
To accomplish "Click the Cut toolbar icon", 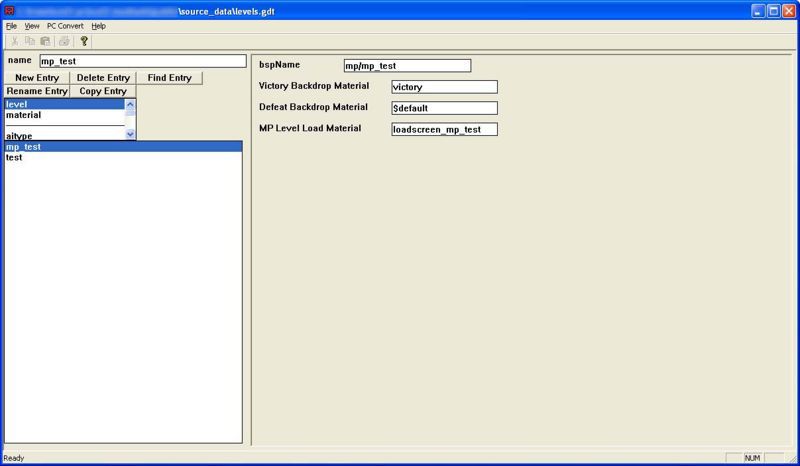I will [14, 41].
